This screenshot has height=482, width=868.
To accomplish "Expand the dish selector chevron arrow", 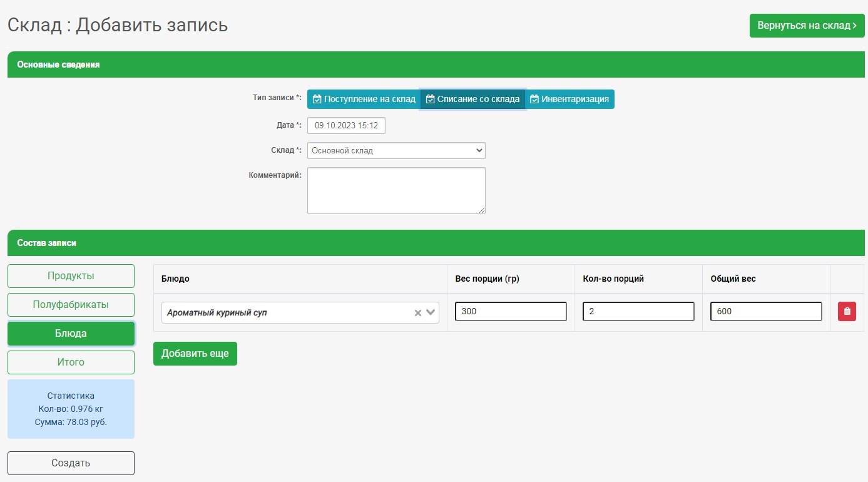I will [431, 313].
